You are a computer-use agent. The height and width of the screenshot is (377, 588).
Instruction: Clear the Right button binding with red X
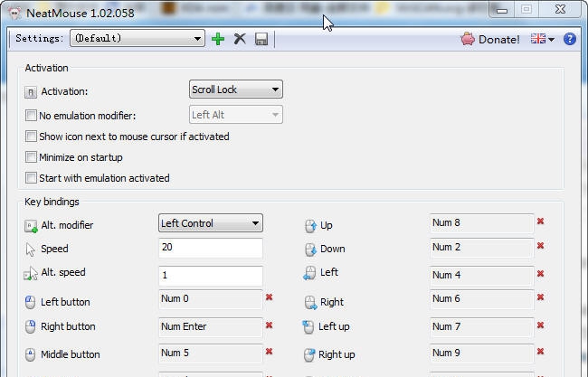click(269, 325)
